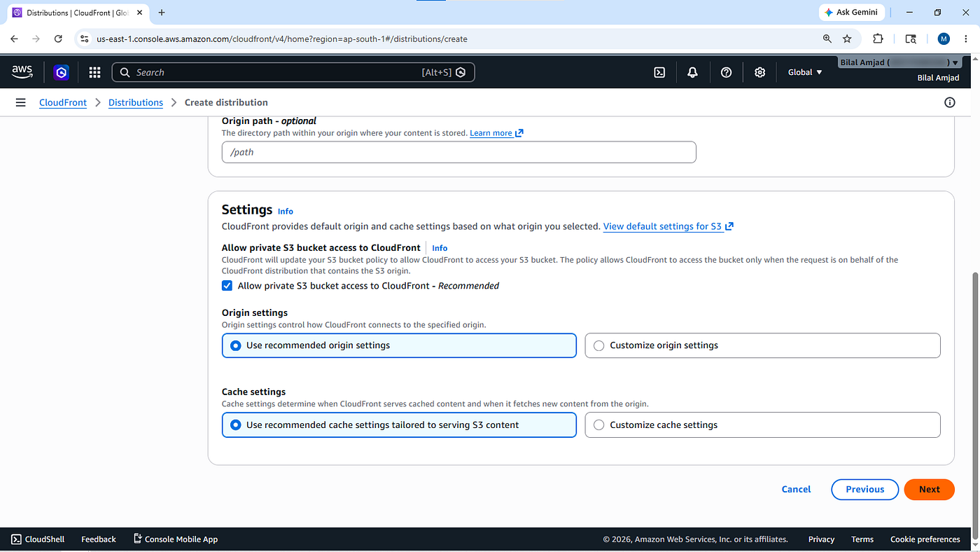Open the Global region dropdown
Viewport: 980px width, 552px height.
[805, 72]
